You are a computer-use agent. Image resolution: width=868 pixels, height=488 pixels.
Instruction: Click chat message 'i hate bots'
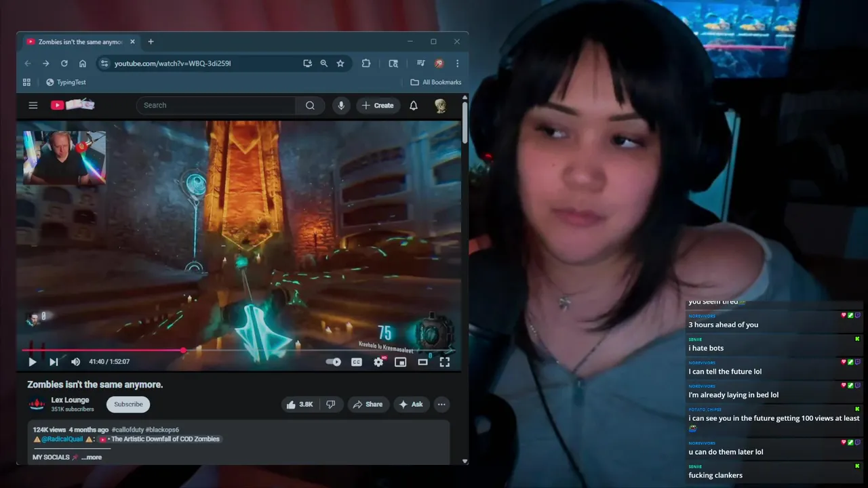click(x=706, y=348)
